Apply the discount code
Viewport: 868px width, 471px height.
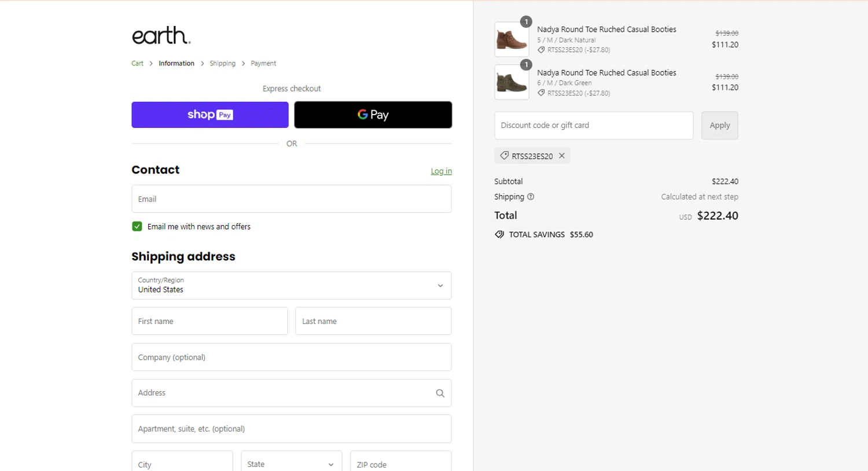[x=720, y=126]
